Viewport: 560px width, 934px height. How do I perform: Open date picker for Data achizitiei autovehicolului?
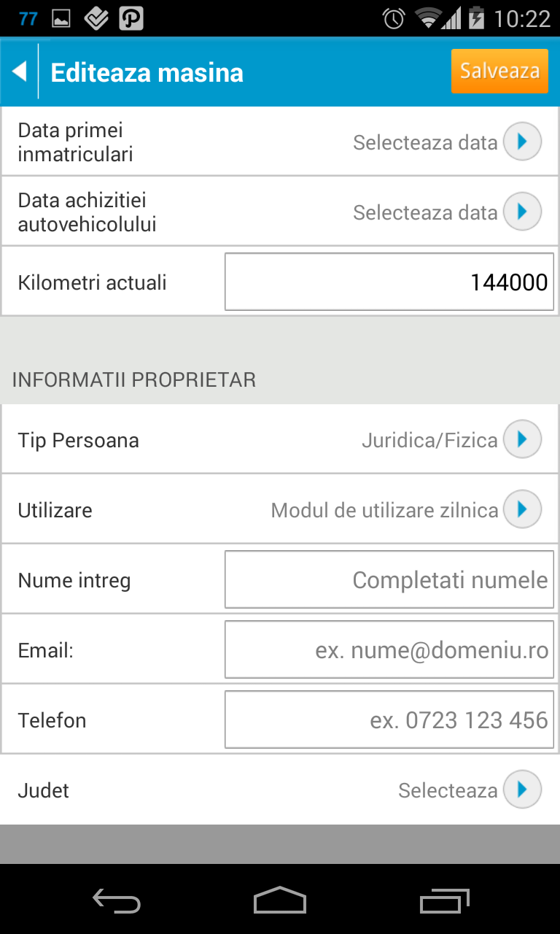[522, 212]
